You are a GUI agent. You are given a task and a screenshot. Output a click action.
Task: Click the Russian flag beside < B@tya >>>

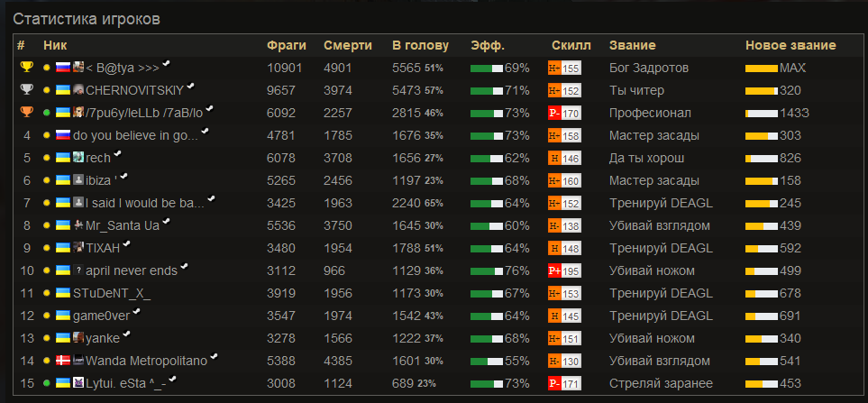pos(63,68)
